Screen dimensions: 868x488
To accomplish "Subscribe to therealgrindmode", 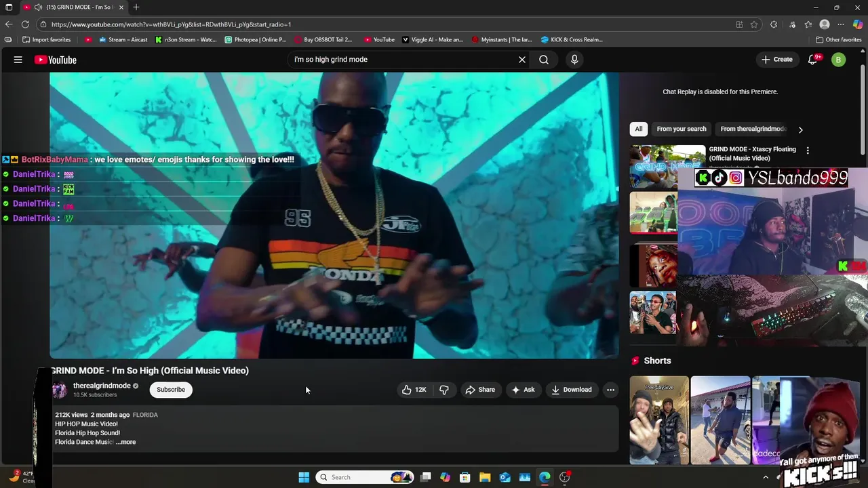I will (171, 390).
